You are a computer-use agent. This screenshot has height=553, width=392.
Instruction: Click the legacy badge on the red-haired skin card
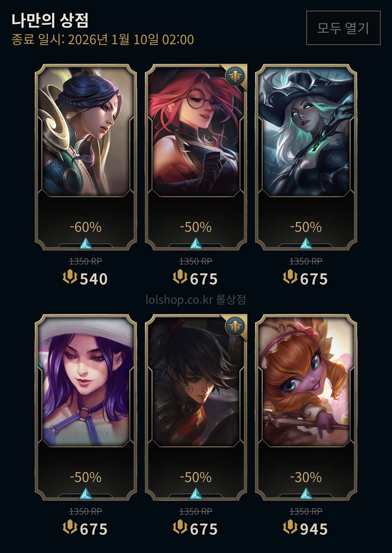click(x=235, y=76)
